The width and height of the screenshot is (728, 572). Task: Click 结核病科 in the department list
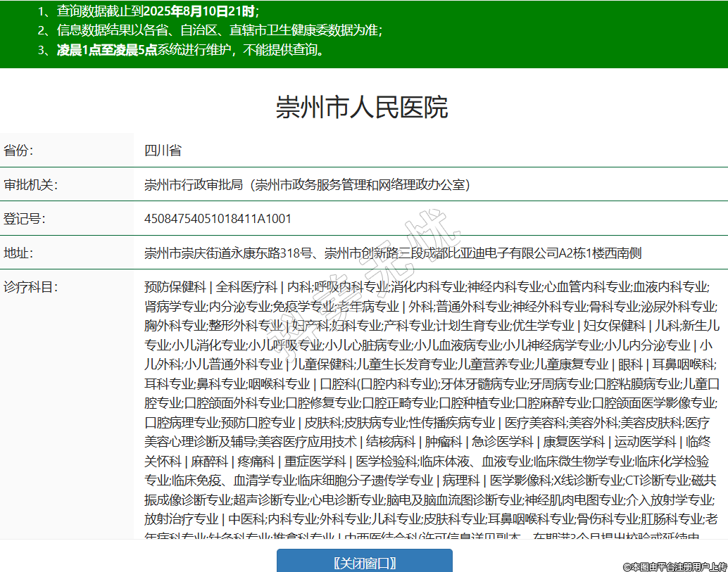391,442
